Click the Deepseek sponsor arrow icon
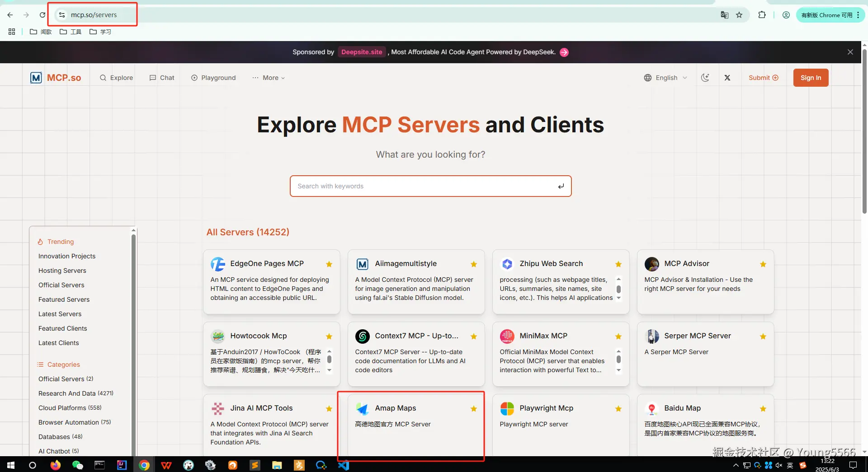The width and height of the screenshot is (868, 472). click(564, 52)
